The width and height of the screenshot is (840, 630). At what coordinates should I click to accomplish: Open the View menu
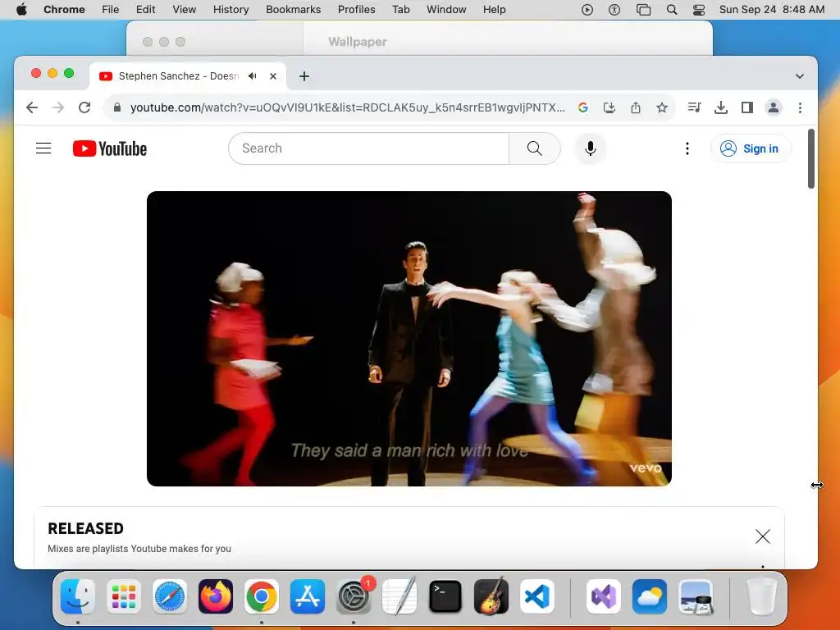(185, 10)
